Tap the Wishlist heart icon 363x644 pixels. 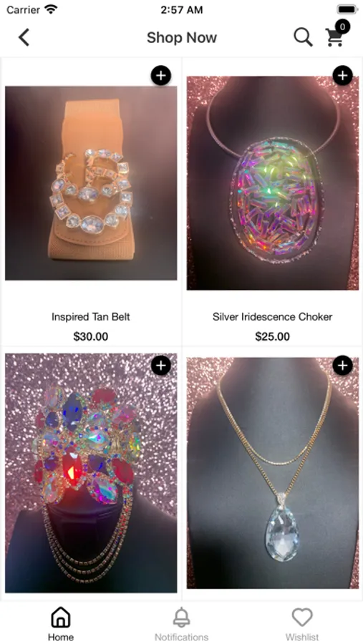click(302, 618)
